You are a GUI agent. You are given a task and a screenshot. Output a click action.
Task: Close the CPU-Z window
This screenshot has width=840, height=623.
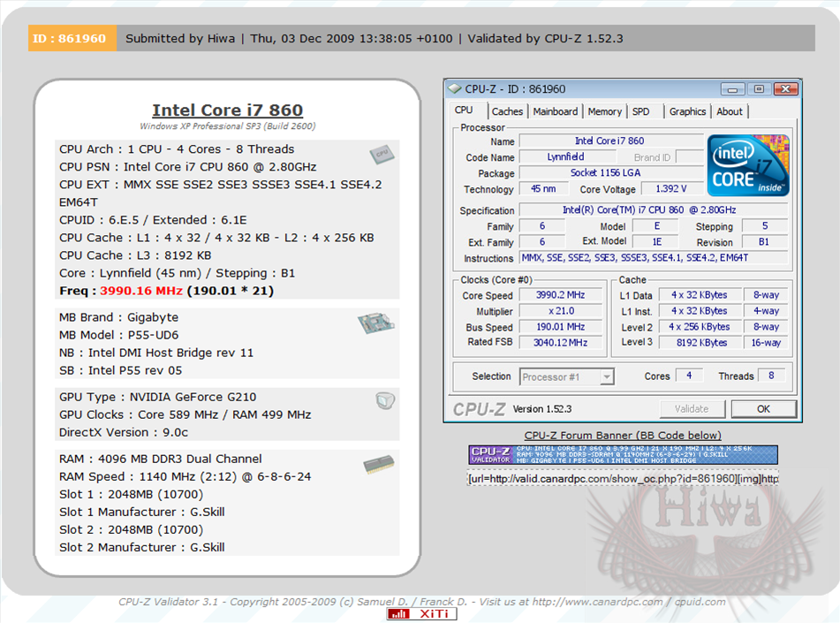point(785,89)
